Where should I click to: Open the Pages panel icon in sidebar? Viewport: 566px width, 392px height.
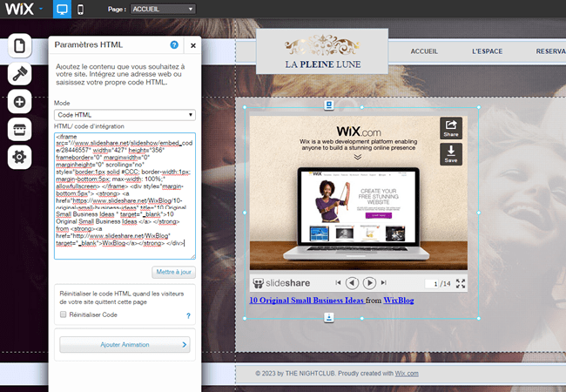click(19, 46)
